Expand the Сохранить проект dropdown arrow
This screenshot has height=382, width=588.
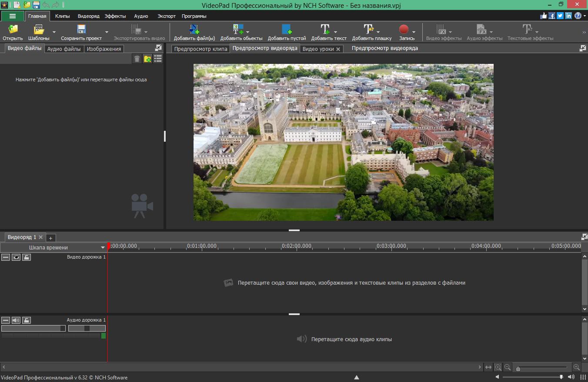pyautogui.click(x=107, y=32)
